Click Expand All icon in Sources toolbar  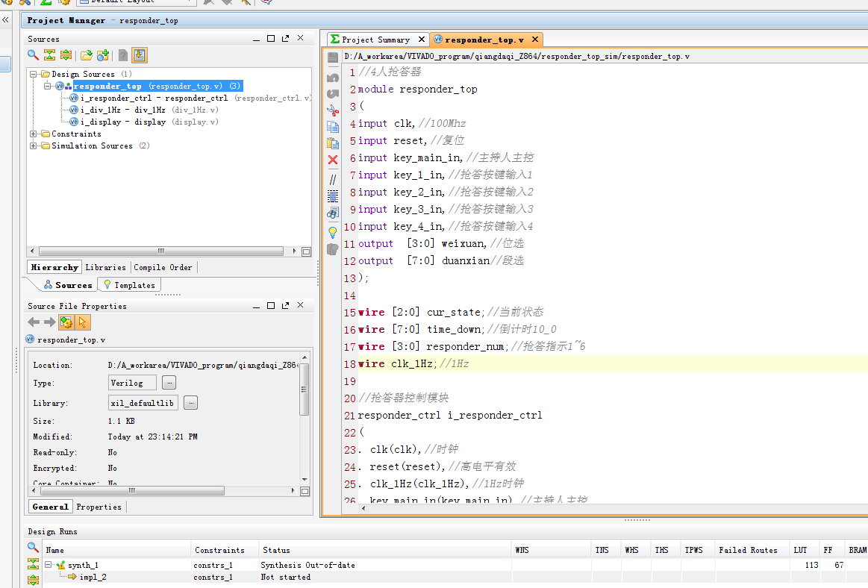66,54
